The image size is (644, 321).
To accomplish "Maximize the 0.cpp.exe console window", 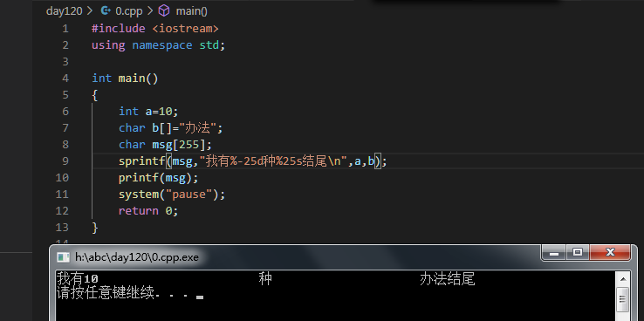I will point(578,253).
